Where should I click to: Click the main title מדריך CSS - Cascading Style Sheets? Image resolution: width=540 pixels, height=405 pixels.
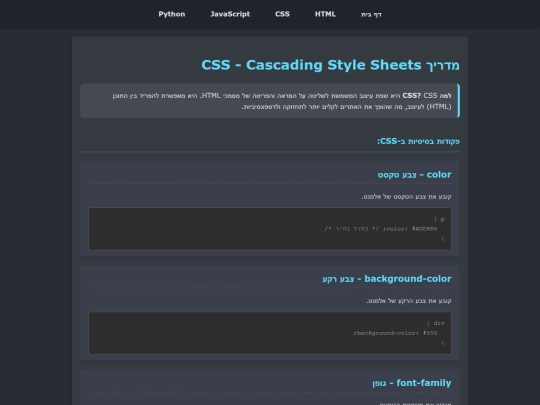[330, 65]
